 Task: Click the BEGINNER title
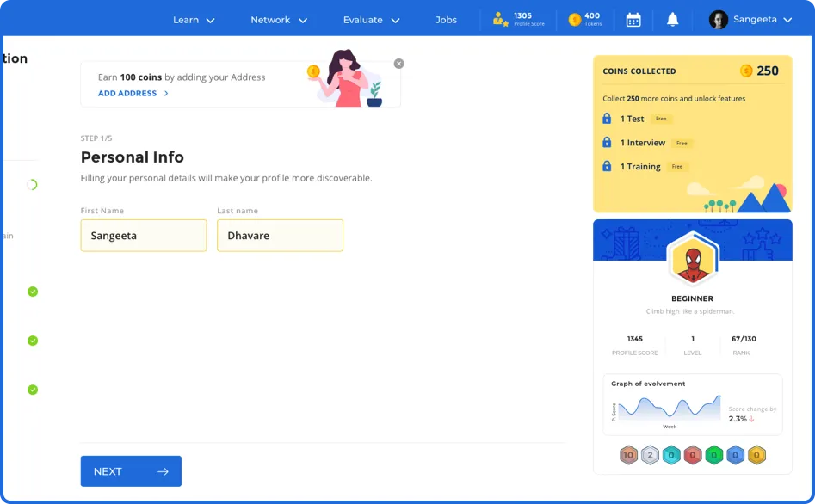click(x=692, y=298)
